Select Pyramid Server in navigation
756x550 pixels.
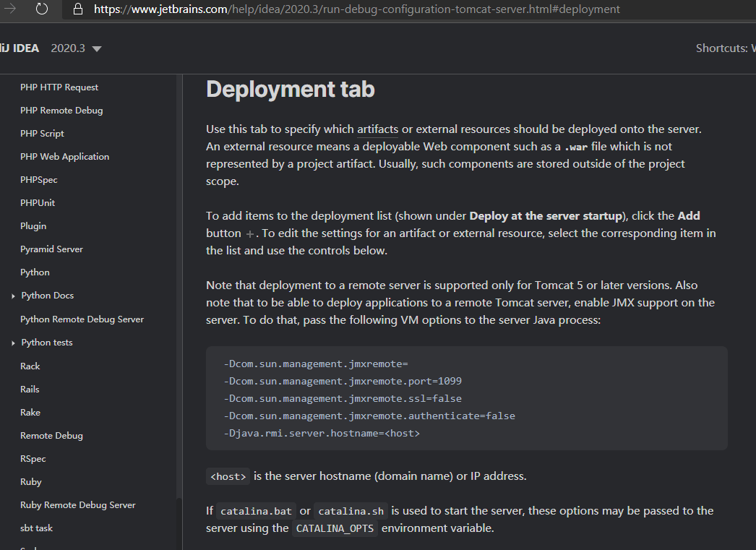pyautogui.click(x=51, y=249)
